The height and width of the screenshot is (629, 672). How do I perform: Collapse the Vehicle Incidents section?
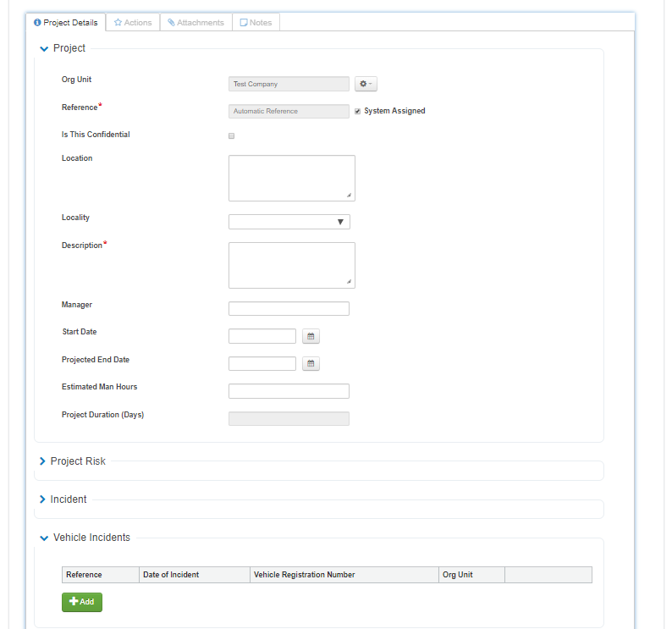point(44,538)
